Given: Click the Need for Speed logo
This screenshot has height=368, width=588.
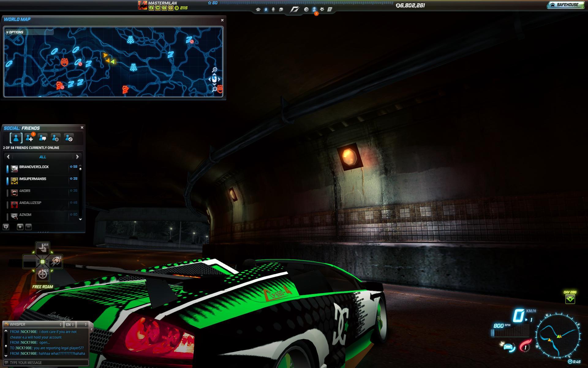Looking at the screenshot, I should point(294,10).
